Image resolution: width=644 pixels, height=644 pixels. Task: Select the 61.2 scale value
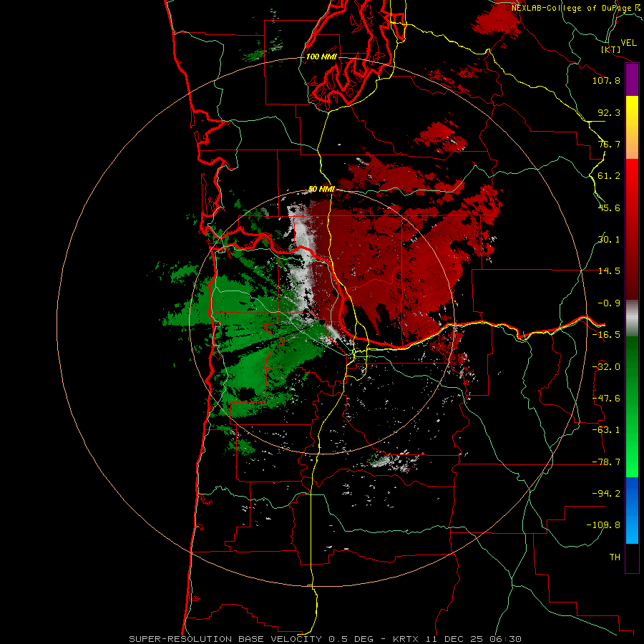click(609, 176)
